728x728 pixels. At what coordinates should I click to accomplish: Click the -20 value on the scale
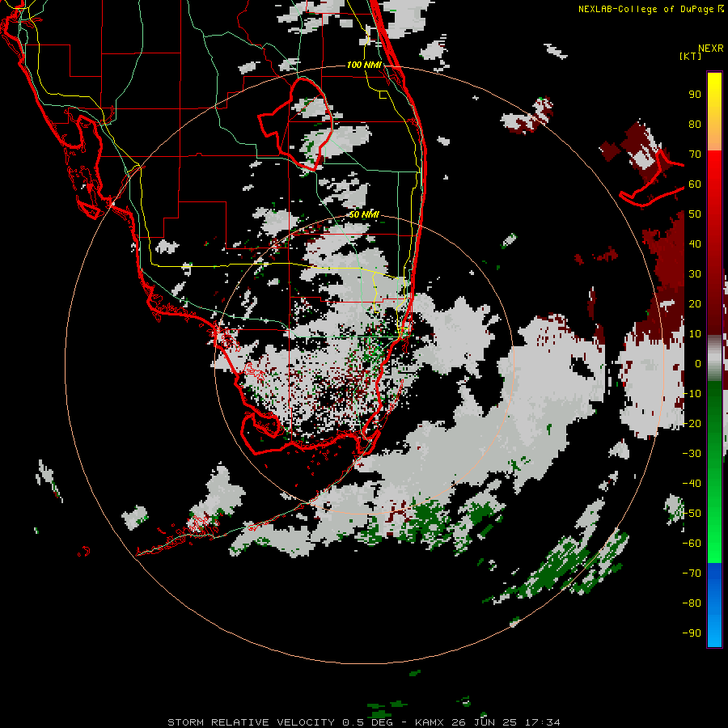[x=692, y=423]
